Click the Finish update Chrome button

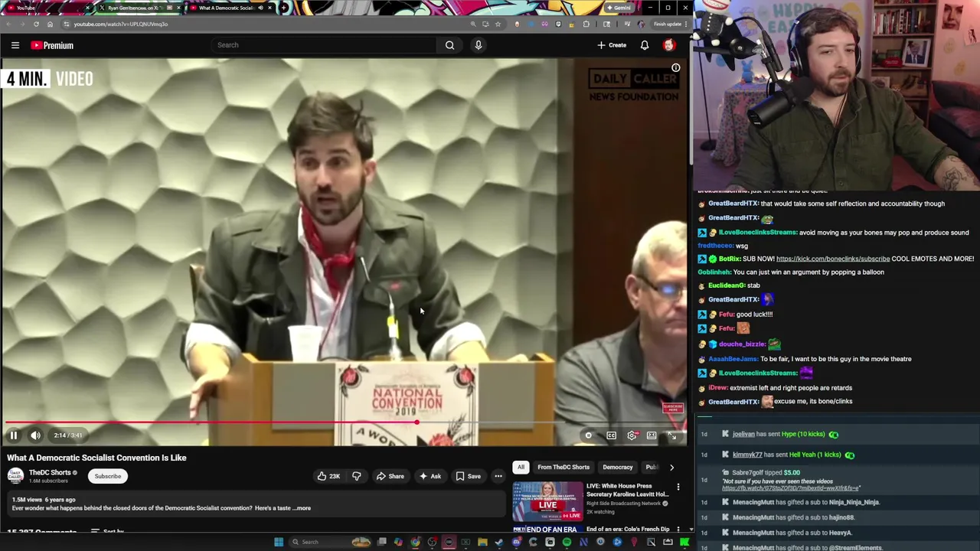[x=668, y=24]
